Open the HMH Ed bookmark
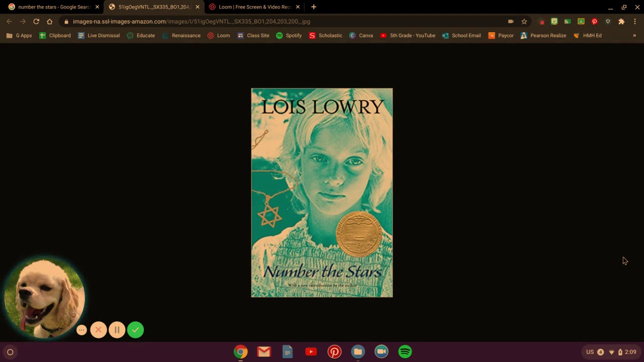The width and height of the screenshot is (644, 362). pyautogui.click(x=587, y=36)
